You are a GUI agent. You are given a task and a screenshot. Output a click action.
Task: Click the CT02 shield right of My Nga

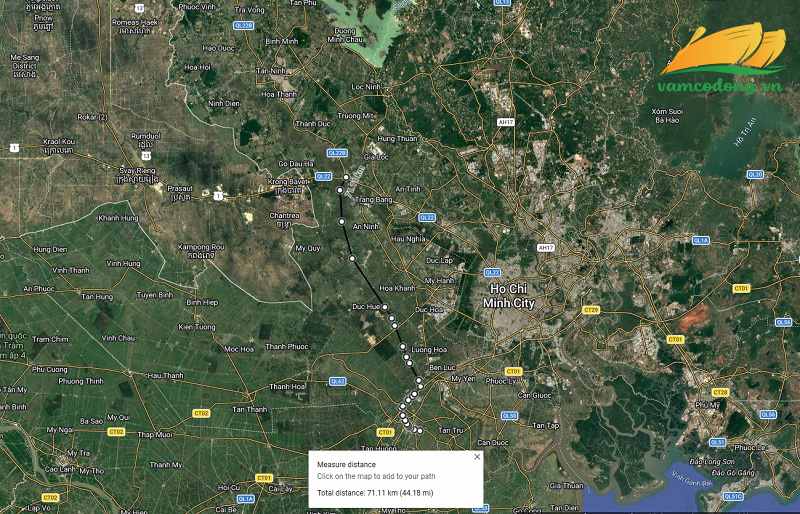116,432
